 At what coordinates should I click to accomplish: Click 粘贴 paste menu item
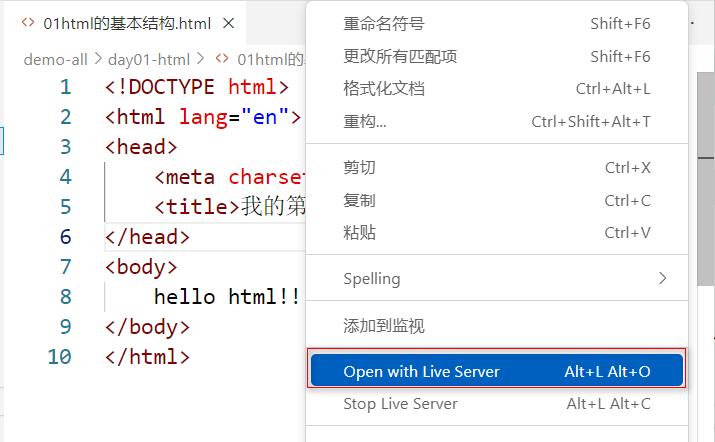[x=359, y=233]
